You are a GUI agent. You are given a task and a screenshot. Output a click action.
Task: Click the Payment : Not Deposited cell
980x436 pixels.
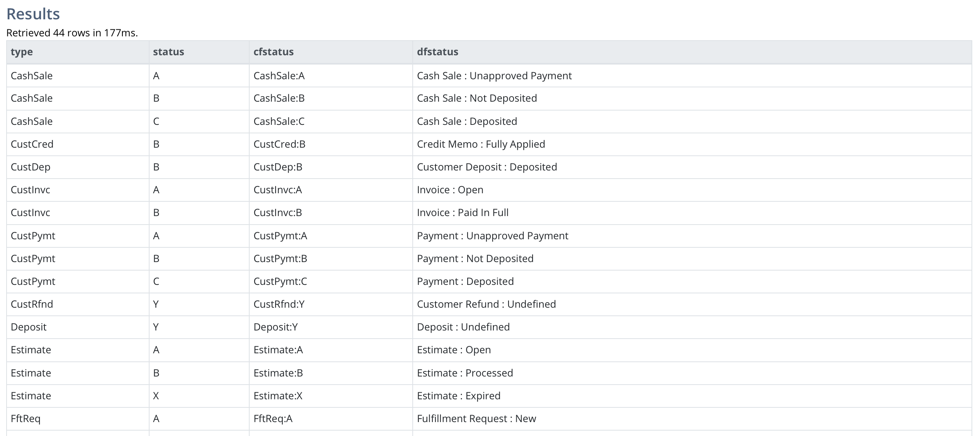[692, 259]
